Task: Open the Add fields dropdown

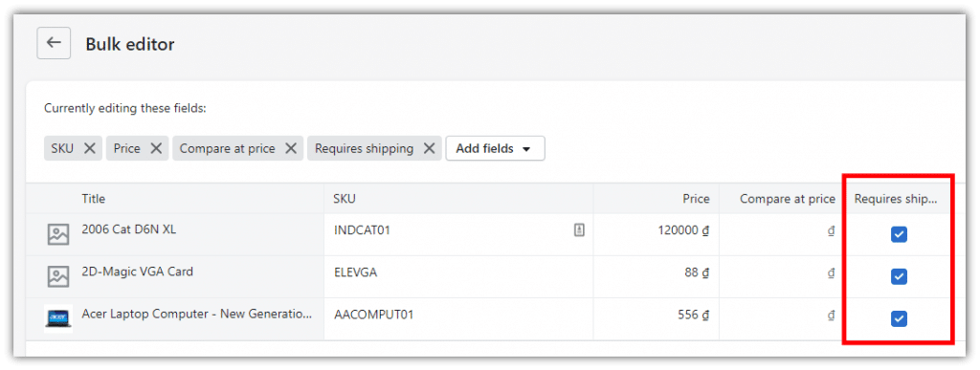Action: (495, 148)
